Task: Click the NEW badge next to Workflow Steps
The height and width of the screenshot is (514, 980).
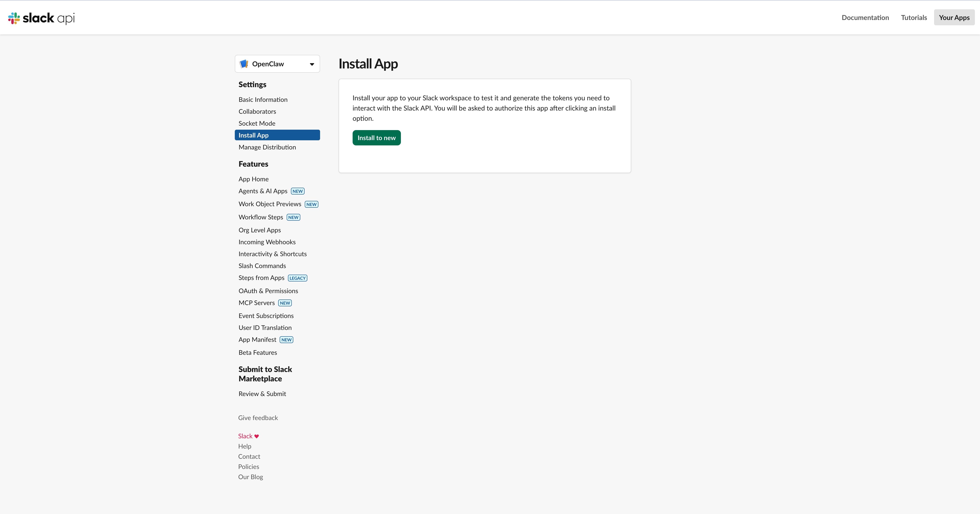Action: pyautogui.click(x=293, y=217)
